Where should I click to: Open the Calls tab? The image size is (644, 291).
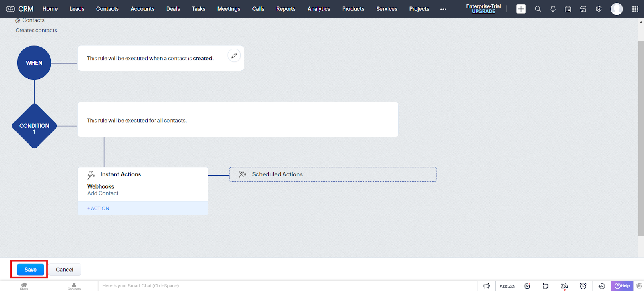coord(258,9)
